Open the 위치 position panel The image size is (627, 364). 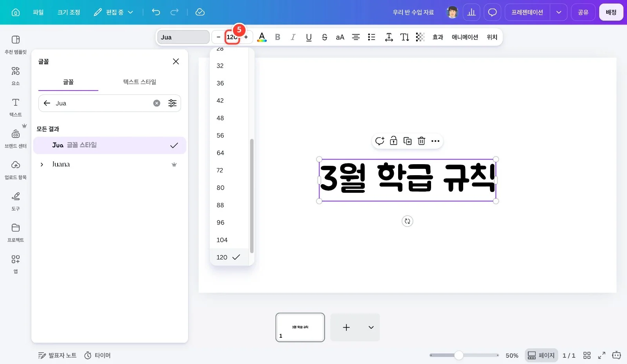492,37
